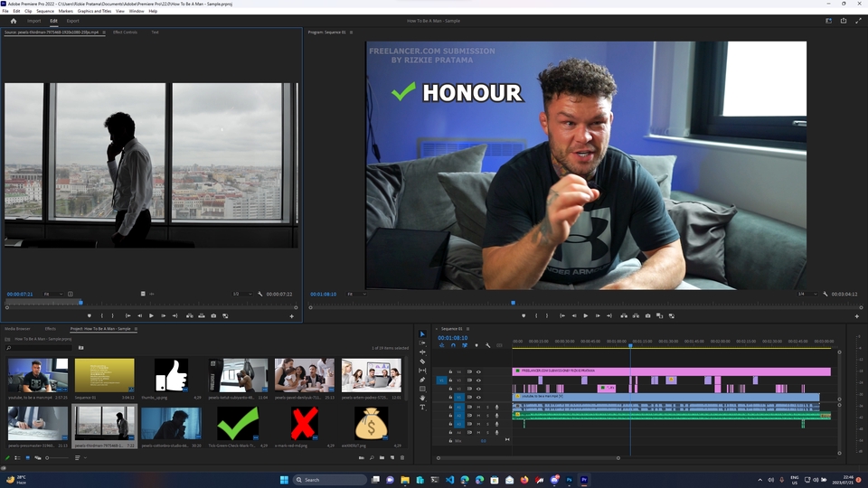
Task: Select the Pen tool
Action: coord(422,380)
